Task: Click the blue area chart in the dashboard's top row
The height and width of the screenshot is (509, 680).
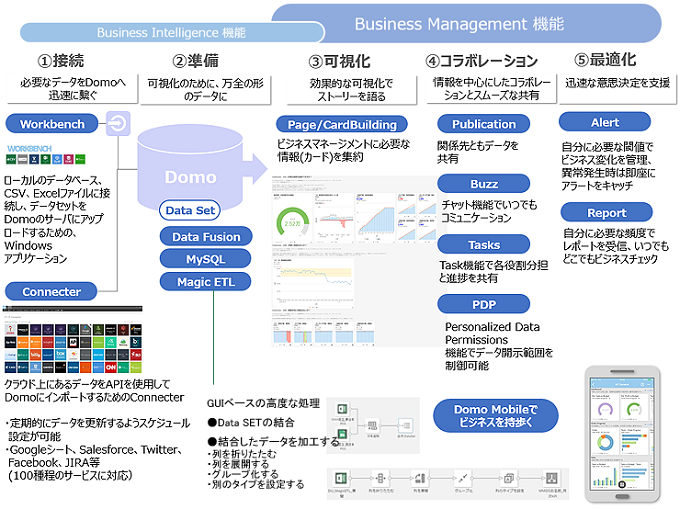Action: 376,217
